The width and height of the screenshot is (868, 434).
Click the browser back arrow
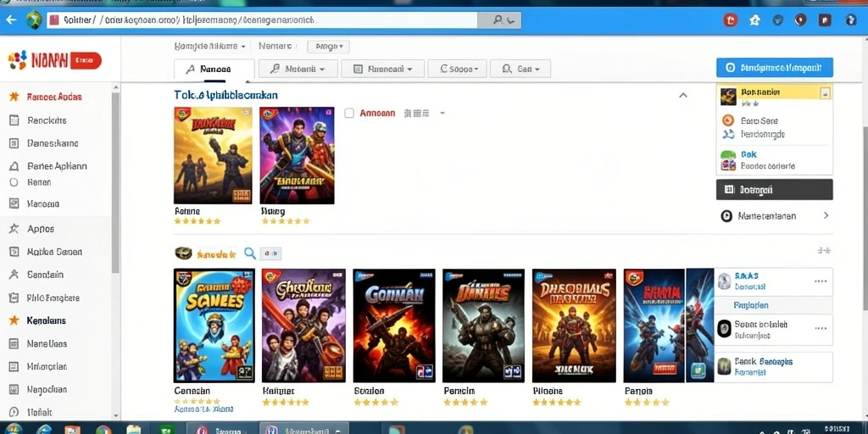[11, 20]
